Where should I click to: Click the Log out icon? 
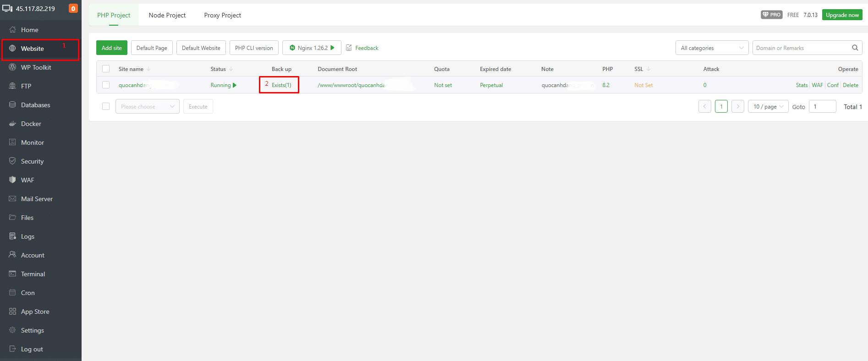(x=12, y=349)
